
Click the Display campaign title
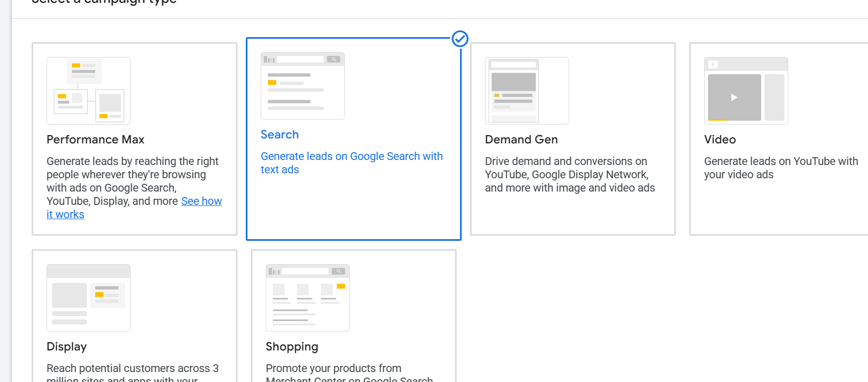[x=66, y=347]
